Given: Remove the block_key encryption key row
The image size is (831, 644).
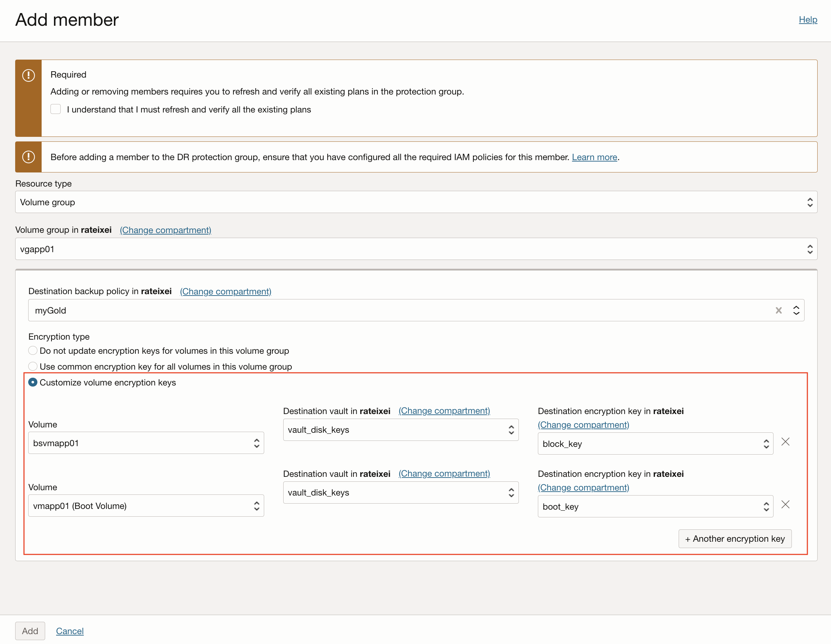Looking at the screenshot, I should (x=785, y=442).
